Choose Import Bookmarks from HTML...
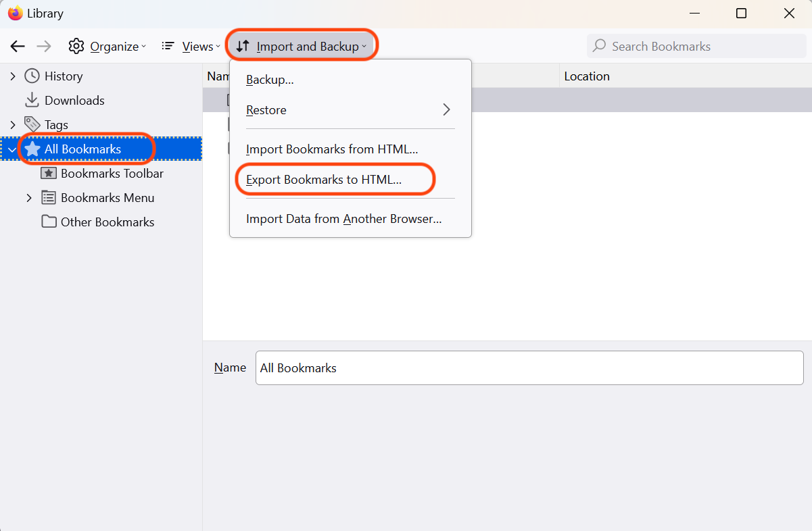 click(350, 149)
